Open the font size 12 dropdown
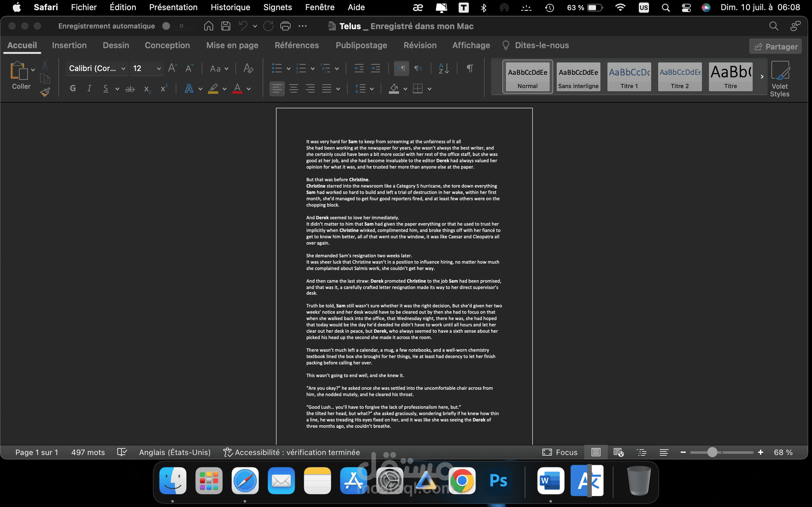 (x=158, y=68)
